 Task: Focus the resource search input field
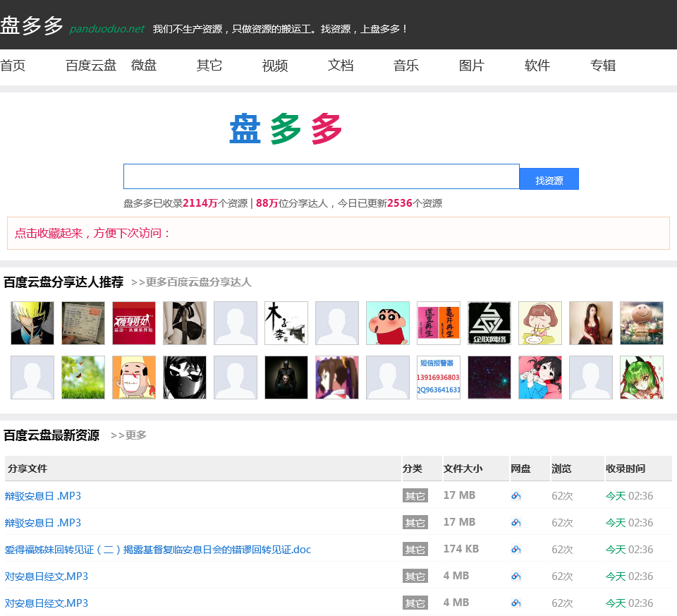pyautogui.click(x=322, y=176)
